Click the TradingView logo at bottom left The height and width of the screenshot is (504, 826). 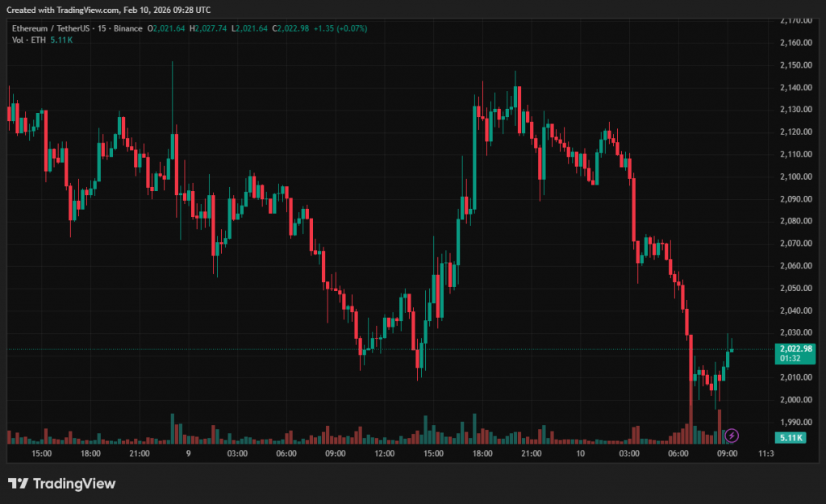point(62,484)
